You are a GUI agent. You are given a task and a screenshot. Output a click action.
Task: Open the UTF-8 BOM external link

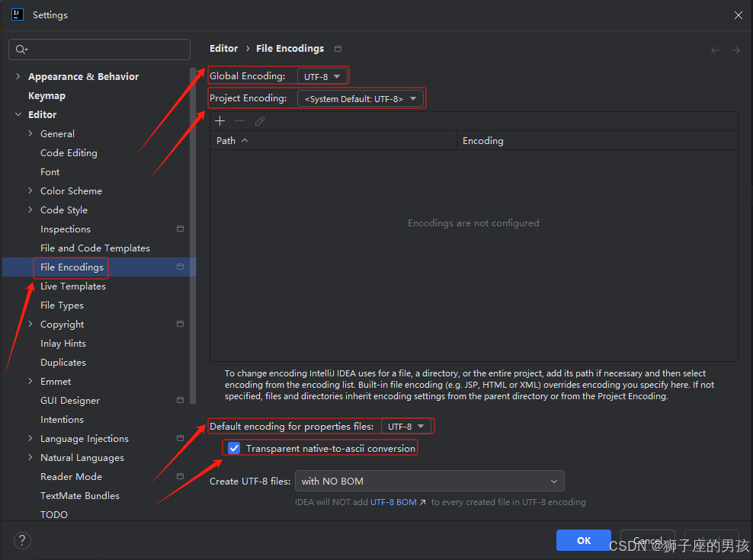(397, 502)
